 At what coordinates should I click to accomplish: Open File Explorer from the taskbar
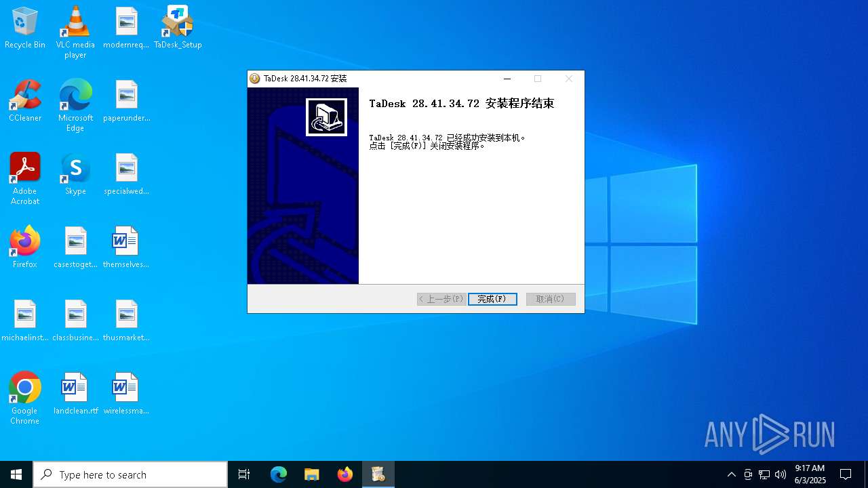point(311,474)
